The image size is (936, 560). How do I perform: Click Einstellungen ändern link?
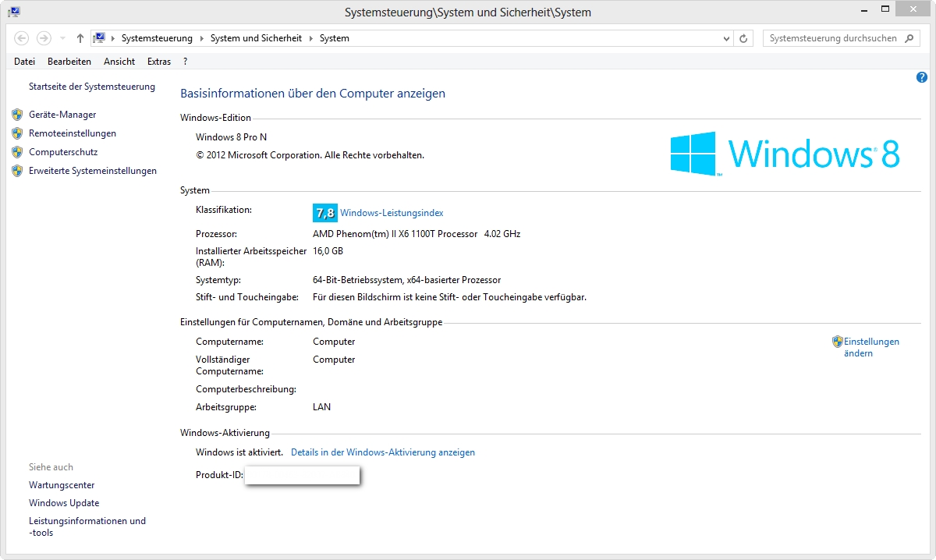(x=871, y=348)
